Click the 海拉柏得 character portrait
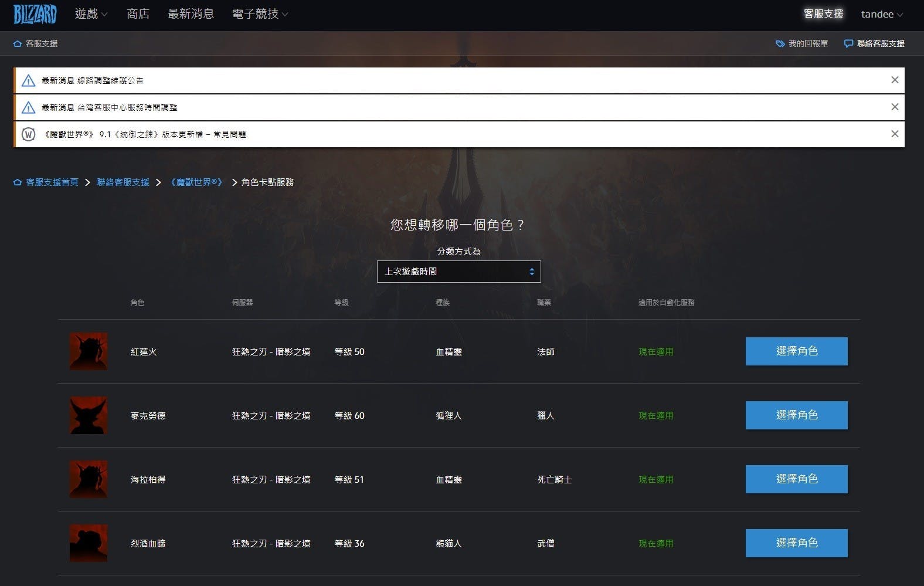 (x=89, y=479)
